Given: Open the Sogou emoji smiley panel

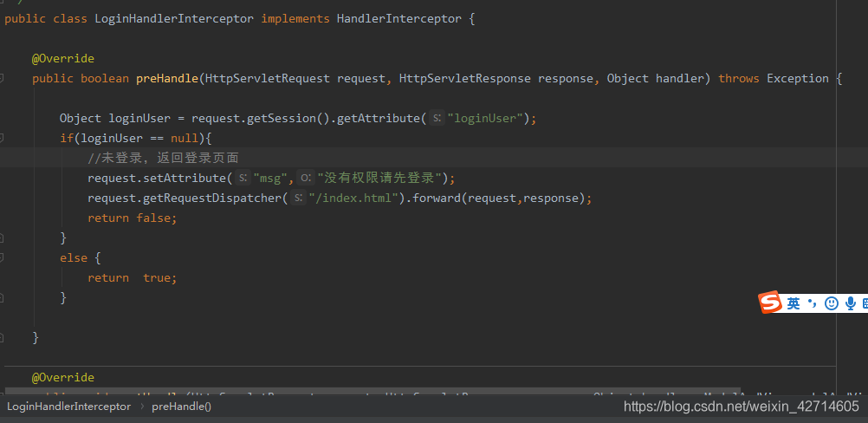Looking at the screenshot, I should (x=832, y=303).
